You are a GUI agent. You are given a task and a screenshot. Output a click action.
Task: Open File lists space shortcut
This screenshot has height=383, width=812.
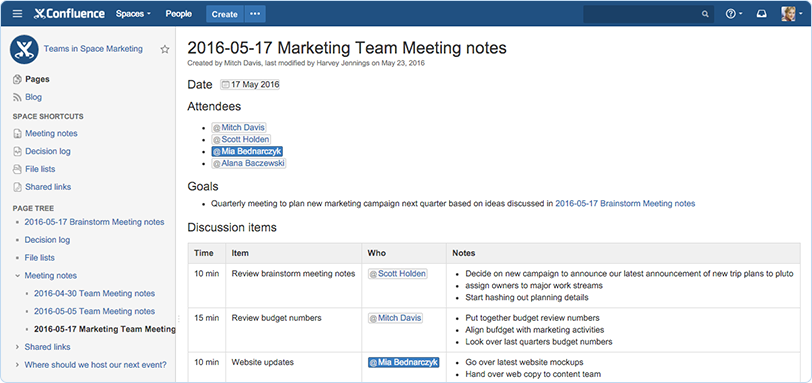tap(40, 169)
